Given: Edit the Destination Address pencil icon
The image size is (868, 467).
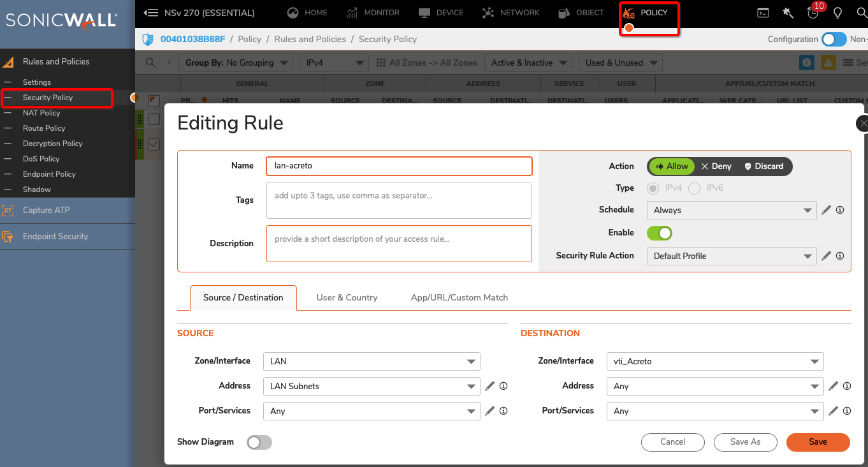Looking at the screenshot, I should [x=834, y=386].
